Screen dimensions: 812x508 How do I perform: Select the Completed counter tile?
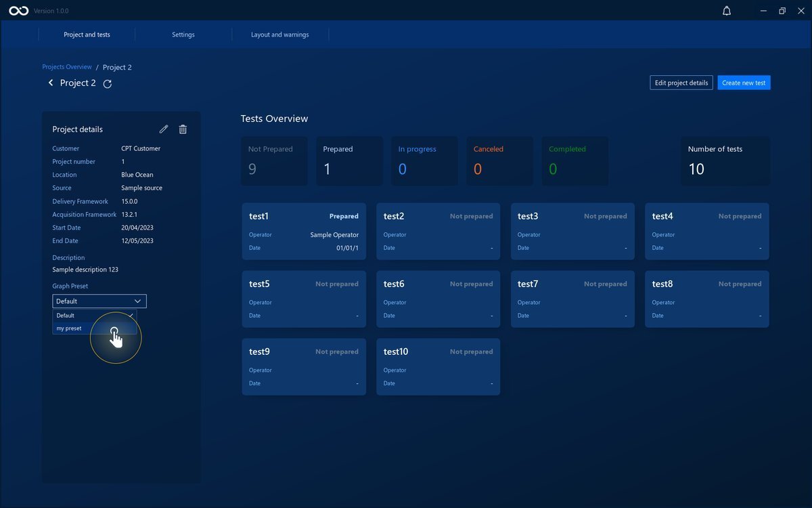(x=574, y=161)
